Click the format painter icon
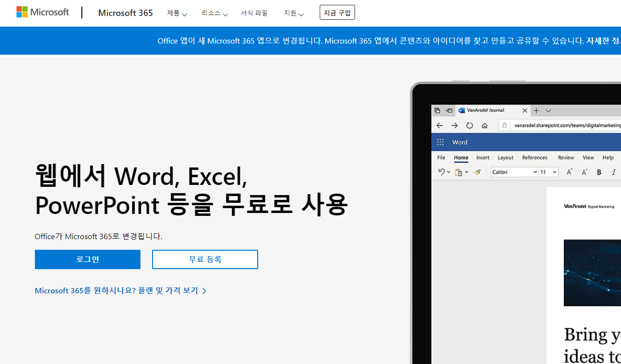Screen dimensions: 621x364 (x=477, y=172)
